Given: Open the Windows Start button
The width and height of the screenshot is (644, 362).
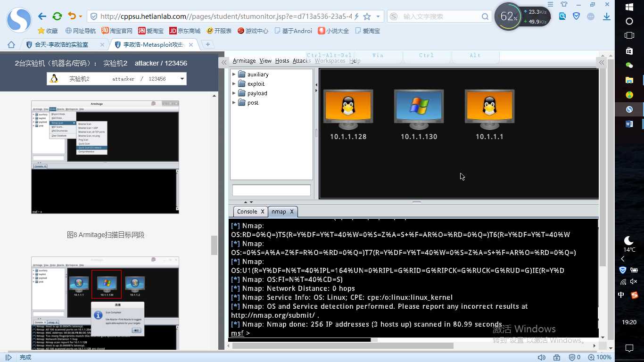Looking at the screenshot, I should pyautogui.click(x=629, y=7).
